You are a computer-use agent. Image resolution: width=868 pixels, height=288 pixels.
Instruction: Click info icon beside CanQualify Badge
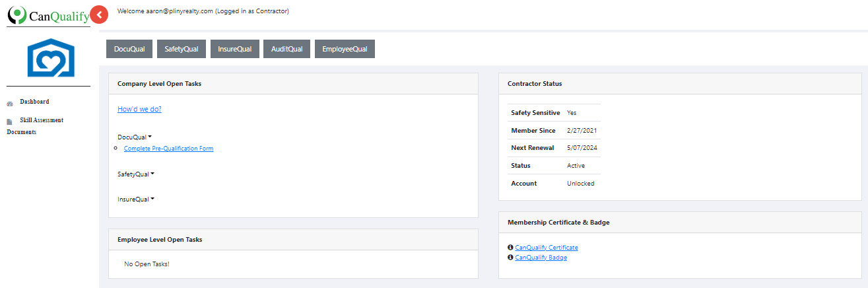(x=510, y=258)
